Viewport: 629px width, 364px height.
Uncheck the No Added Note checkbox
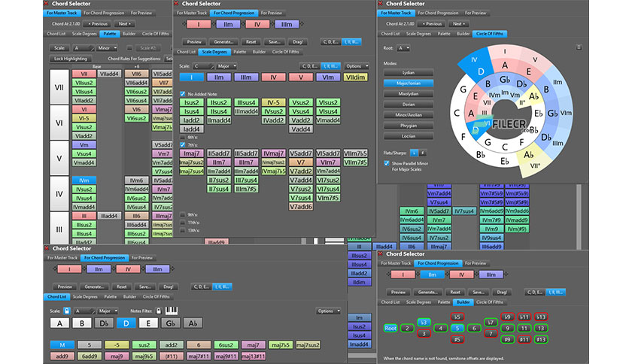183,94
